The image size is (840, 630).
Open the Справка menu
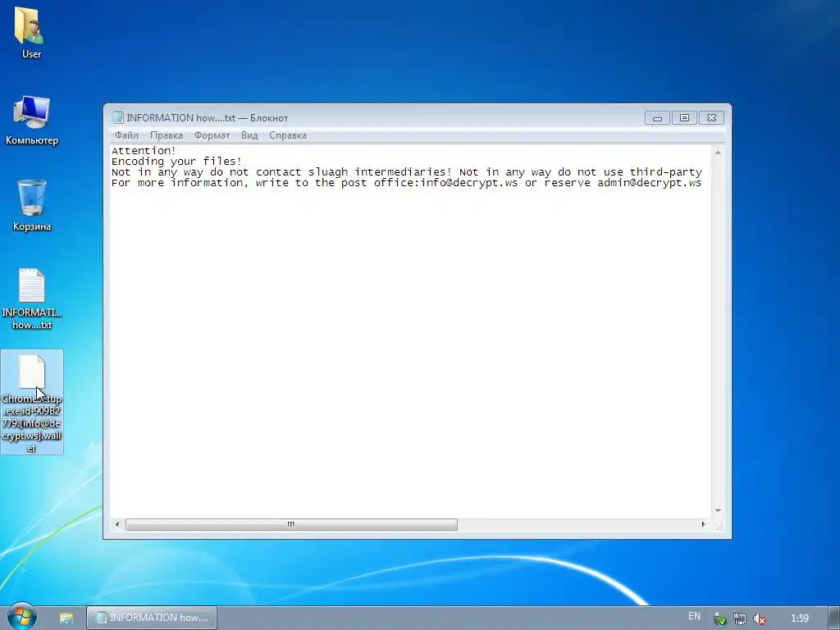pyautogui.click(x=288, y=135)
